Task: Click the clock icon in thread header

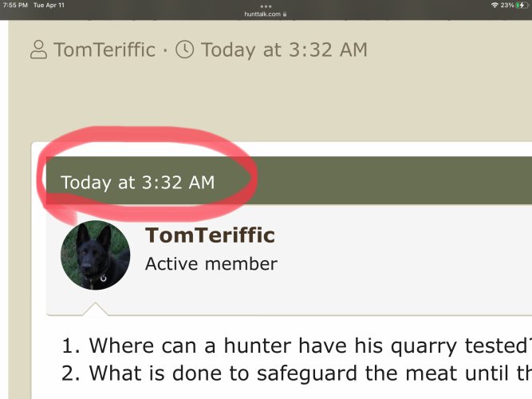Action: (x=184, y=49)
